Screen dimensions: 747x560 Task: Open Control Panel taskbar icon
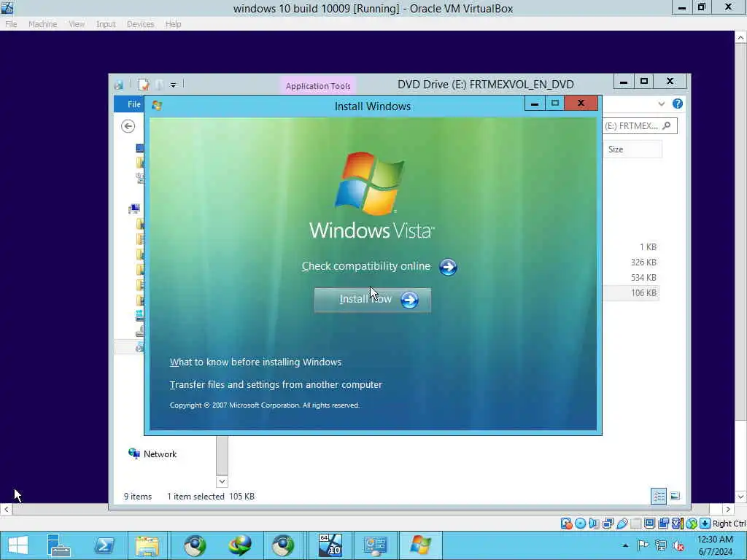click(376, 545)
